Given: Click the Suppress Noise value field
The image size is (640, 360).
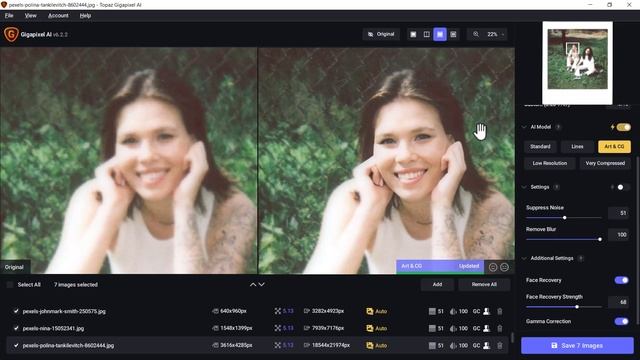Looking at the screenshot, I should pos(618,213).
